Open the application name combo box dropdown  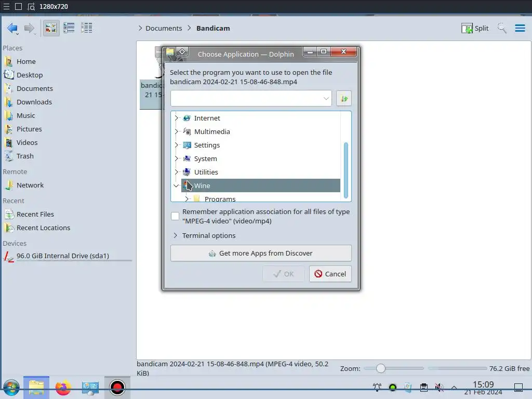pyautogui.click(x=326, y=98)
